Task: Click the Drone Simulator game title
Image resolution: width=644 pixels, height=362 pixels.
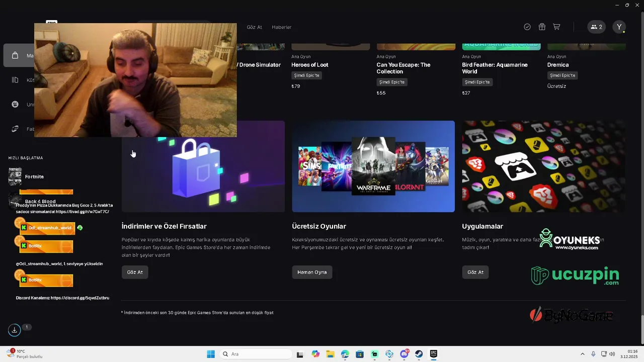Action: (x=260, y=65)
